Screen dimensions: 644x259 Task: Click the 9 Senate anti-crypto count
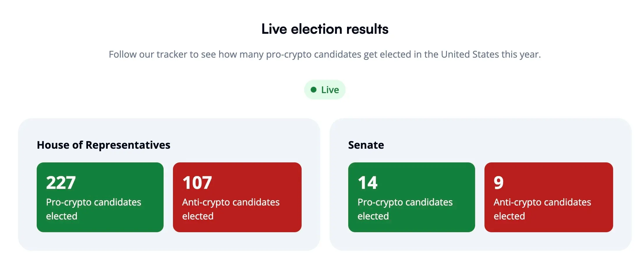tap(498, 183)
